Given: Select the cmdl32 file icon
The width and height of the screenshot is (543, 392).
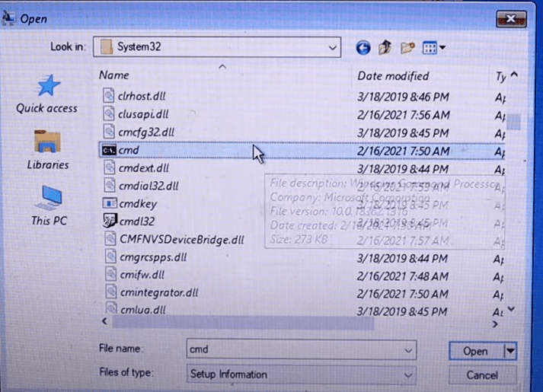Looking at the screenshot, I should (x=108, y=221).
